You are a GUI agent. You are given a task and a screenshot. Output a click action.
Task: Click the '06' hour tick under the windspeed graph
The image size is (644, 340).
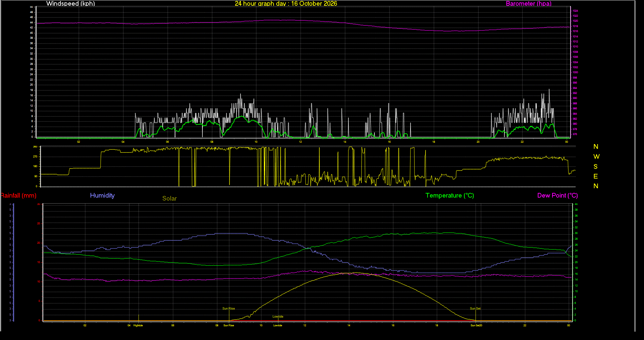coord(167,142)
